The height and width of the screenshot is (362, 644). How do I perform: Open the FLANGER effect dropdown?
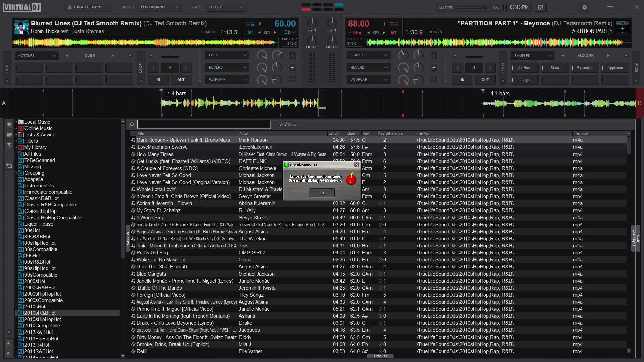[x=369, y=55]
